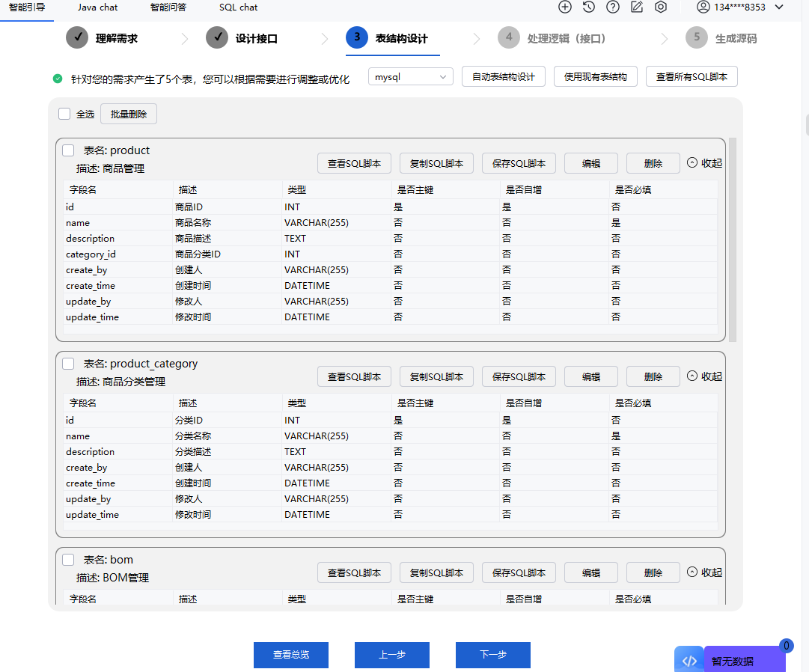Check the product table checkbox
Image resolution: width=809 pixels, height=672 pixels.
(68, 150)
